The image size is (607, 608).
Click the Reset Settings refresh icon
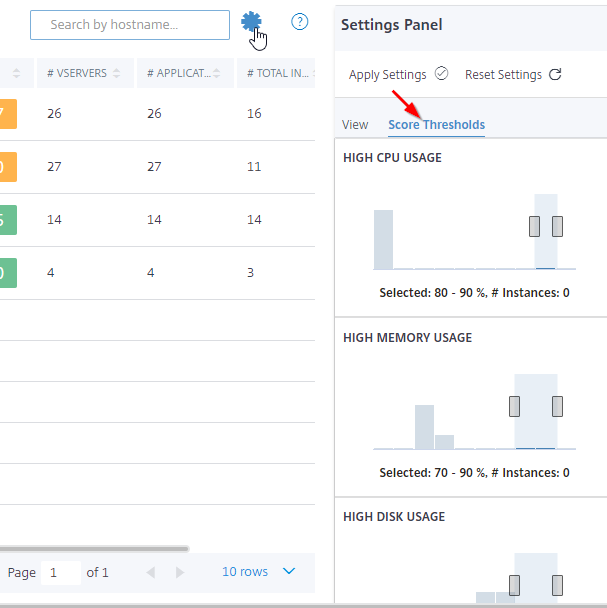click(x=555, y=74)
